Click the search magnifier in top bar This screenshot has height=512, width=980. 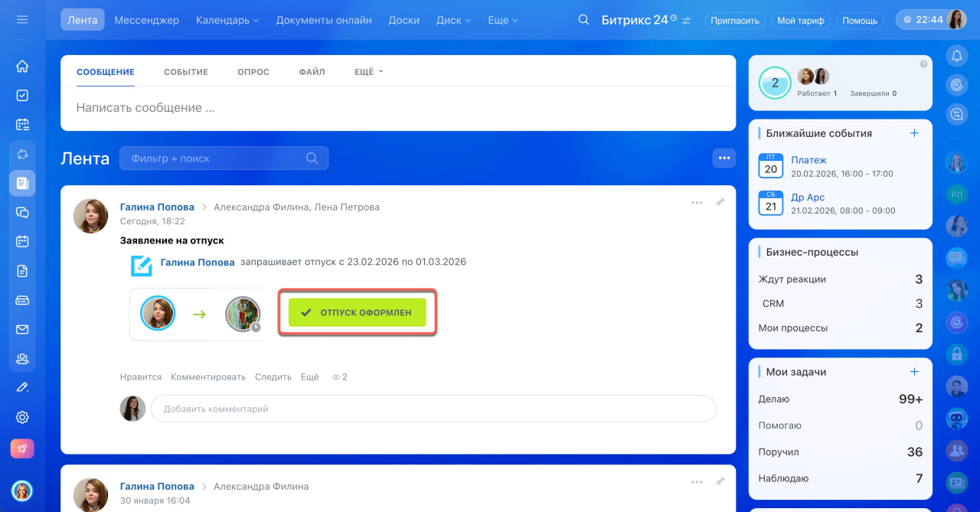click(x=583, y=20)
